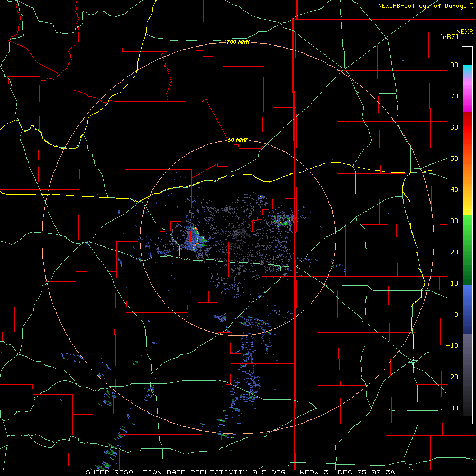The image size is (476, 476).
Task: Click the 30 dBZ scale value
Action: [454, 221]
